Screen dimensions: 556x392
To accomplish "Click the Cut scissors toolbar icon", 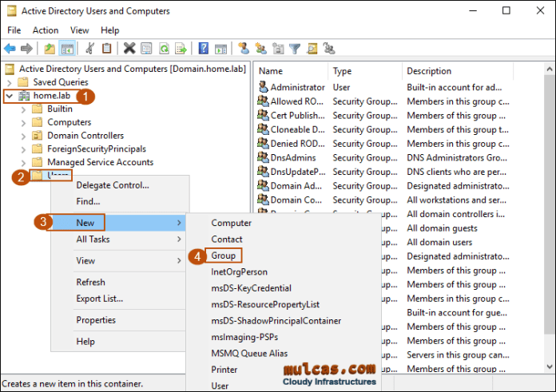I will pyautogui.click(x=90, y=48).
